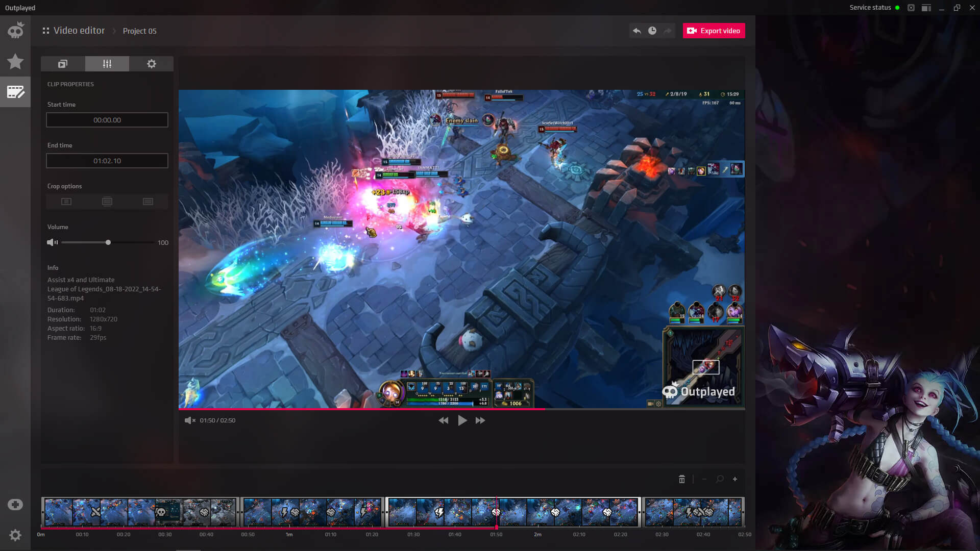Open the Outplayed skull home icon

tap(15, 30)
